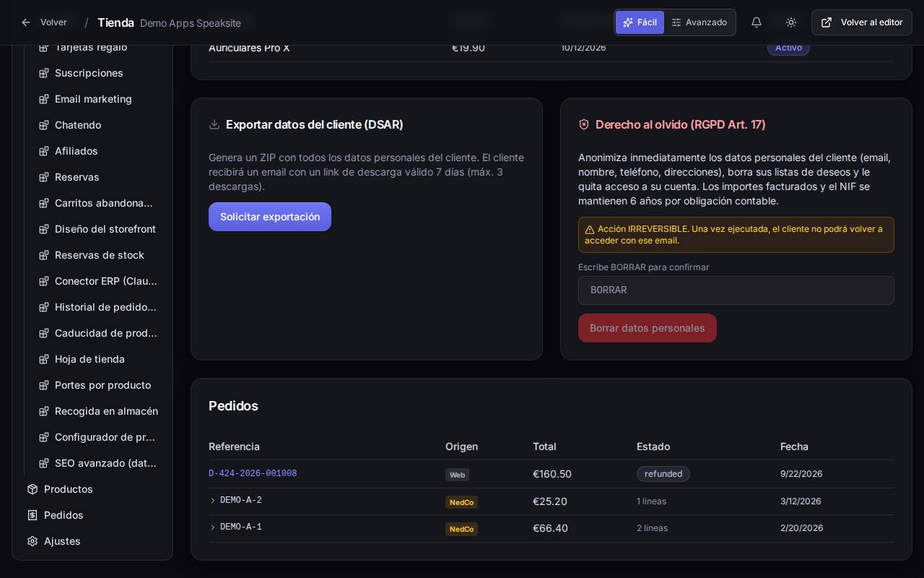Focus the BORRAR confirmation input field
This screenshot has width=924, height=578.
tap(736, 290)
